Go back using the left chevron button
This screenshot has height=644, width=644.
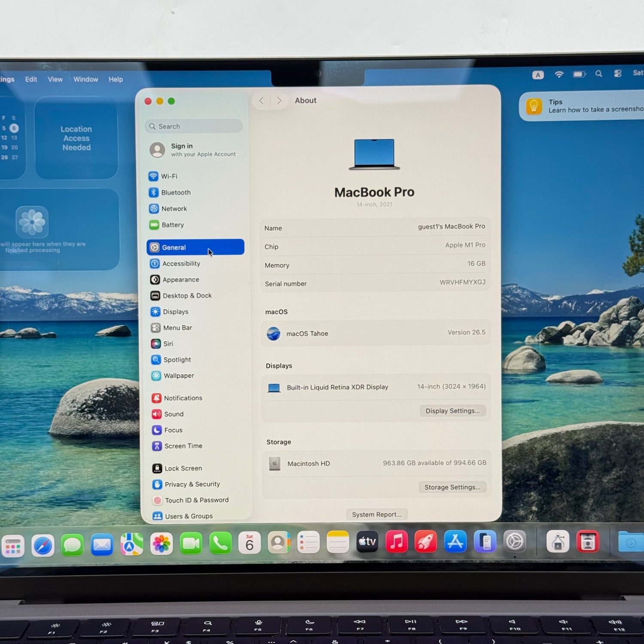coord(261,100)
